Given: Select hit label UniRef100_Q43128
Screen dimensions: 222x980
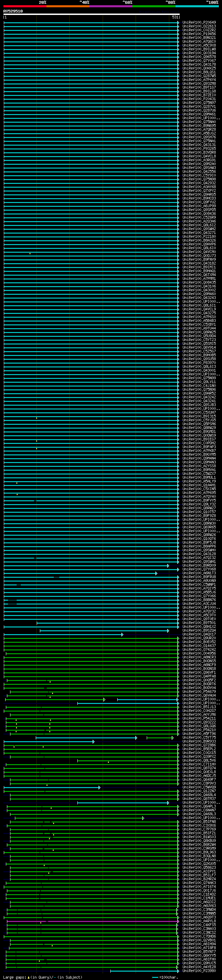Looking at the screenshot, I should pos(199,554).
